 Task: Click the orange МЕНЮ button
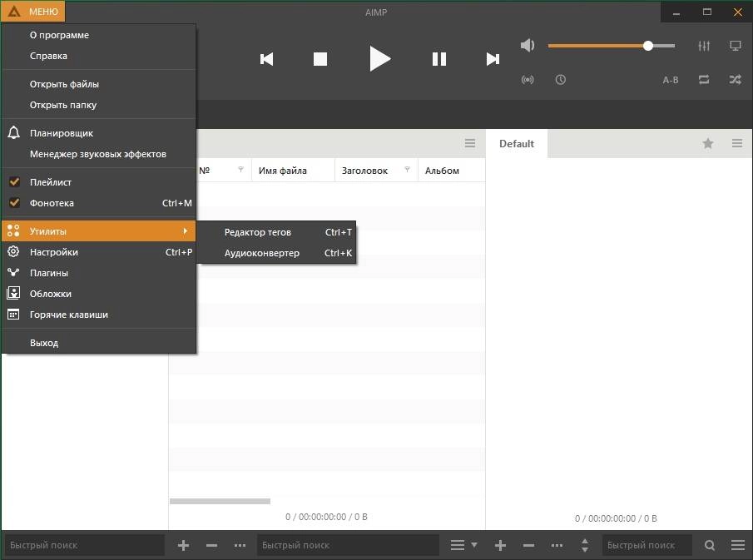pyautogui.click(x=33, y=12)
